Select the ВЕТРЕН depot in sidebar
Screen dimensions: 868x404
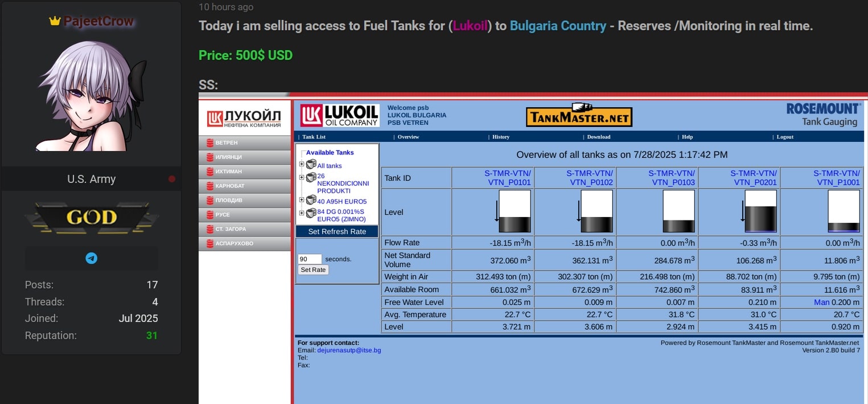tap(245, 142)
